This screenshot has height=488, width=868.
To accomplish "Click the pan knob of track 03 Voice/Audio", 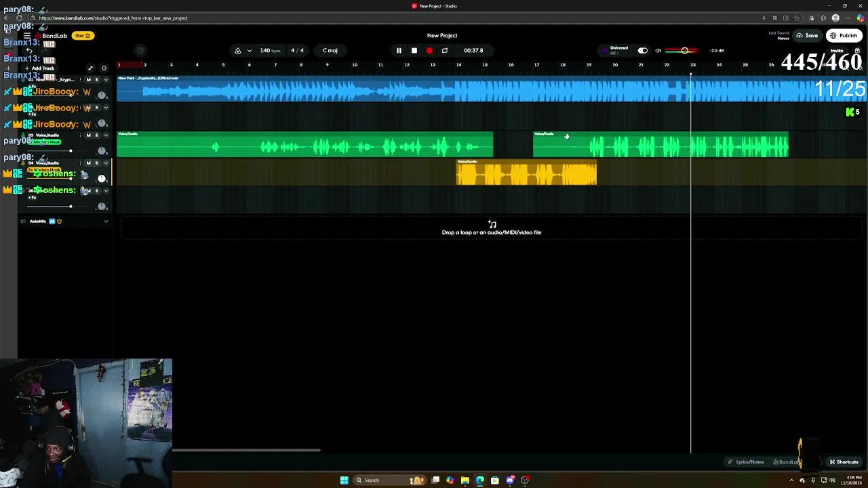I will [x=102, y=150].
